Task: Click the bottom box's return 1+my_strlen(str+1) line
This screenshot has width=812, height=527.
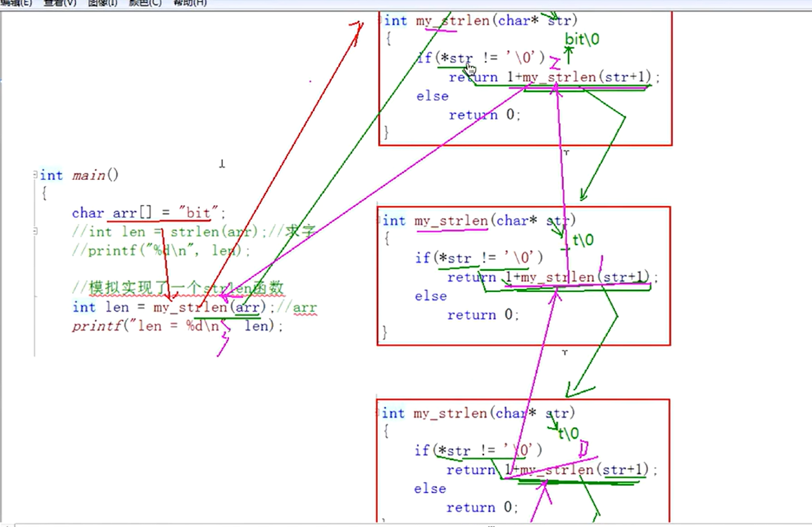Action: tap(551, 469)
